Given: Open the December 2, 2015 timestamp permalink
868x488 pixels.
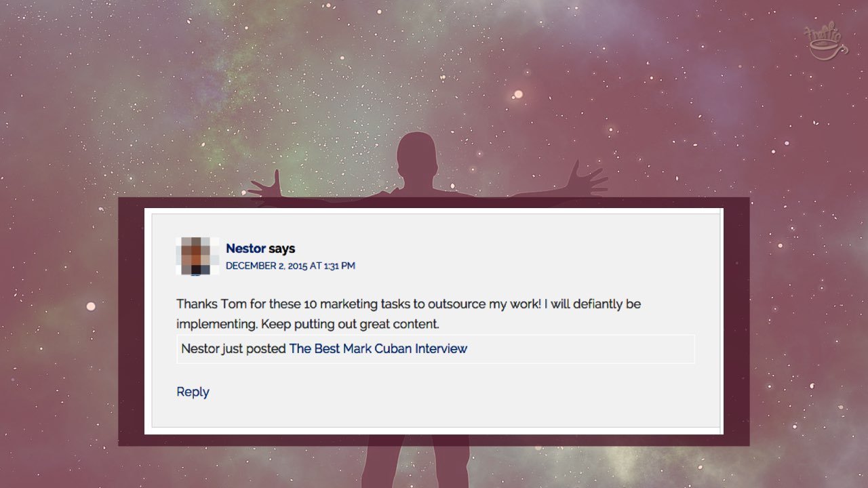Looking at the screenshot, I should click(290, 266).
